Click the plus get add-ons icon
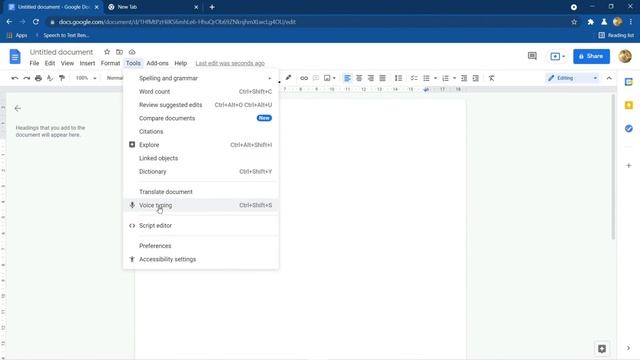This screenshot has width=640, height=360. click(629, 165)
